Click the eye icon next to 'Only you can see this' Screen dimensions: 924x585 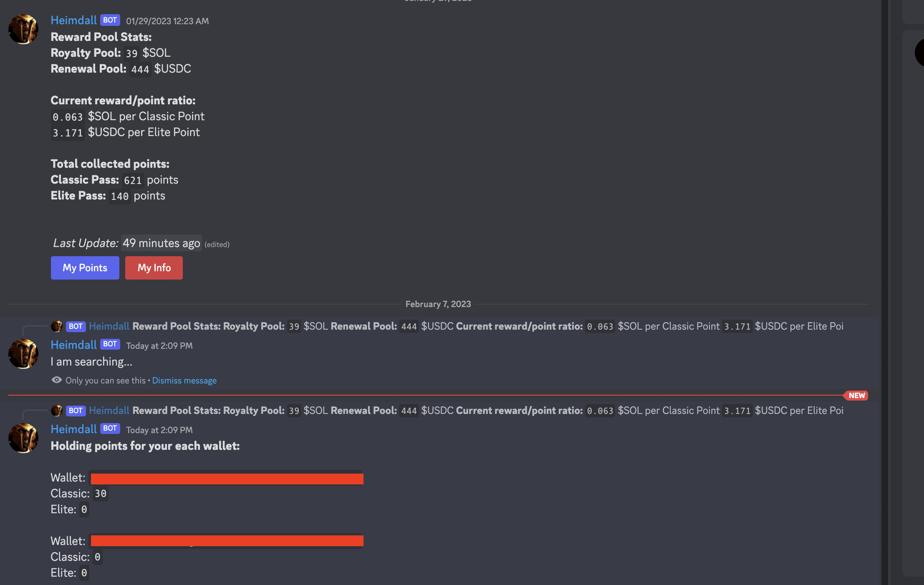point(56,380)
